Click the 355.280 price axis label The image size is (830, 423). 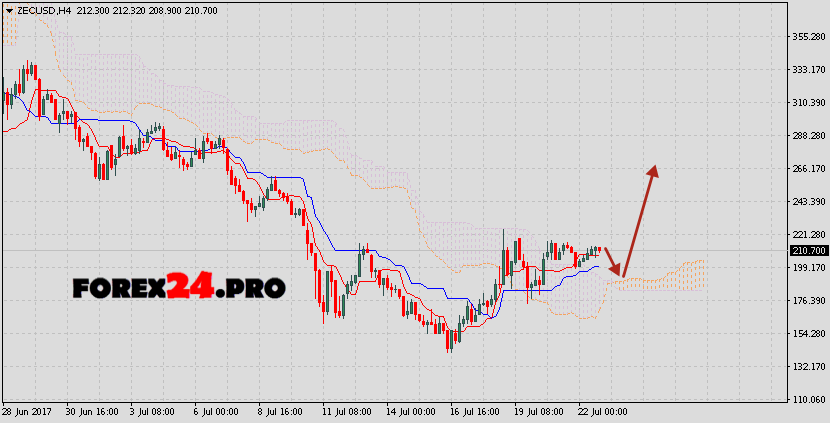click(x=808, y=37)
